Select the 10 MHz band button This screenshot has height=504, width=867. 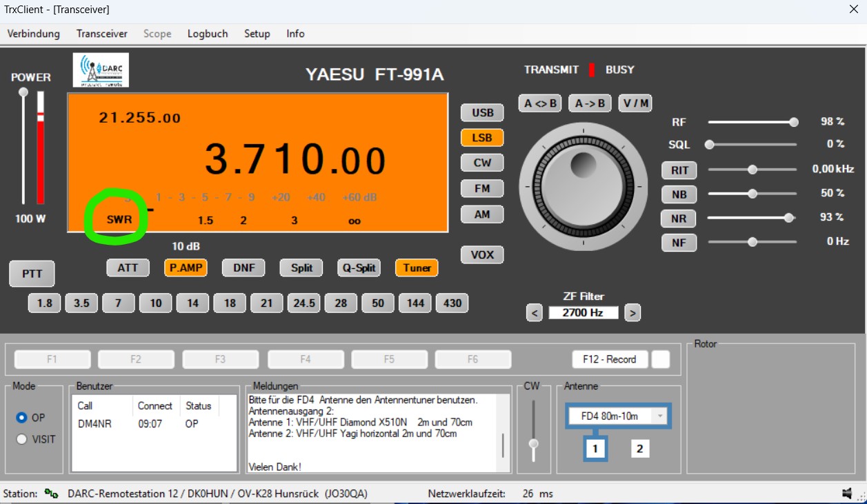click(x=156, y=303)
